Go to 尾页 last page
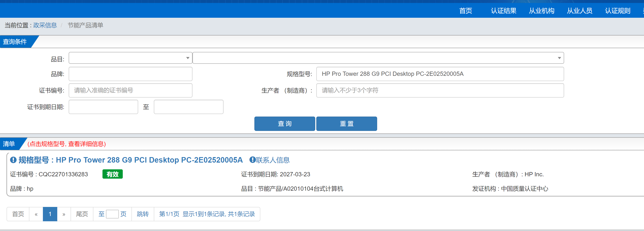Viewport: 644px width, 231px height. tap(82, 214)
